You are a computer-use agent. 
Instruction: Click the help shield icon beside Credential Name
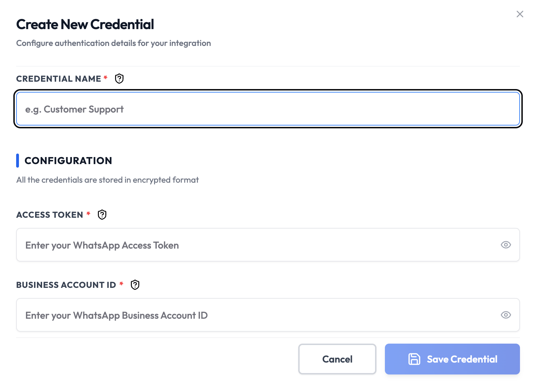tap(119, 79)
